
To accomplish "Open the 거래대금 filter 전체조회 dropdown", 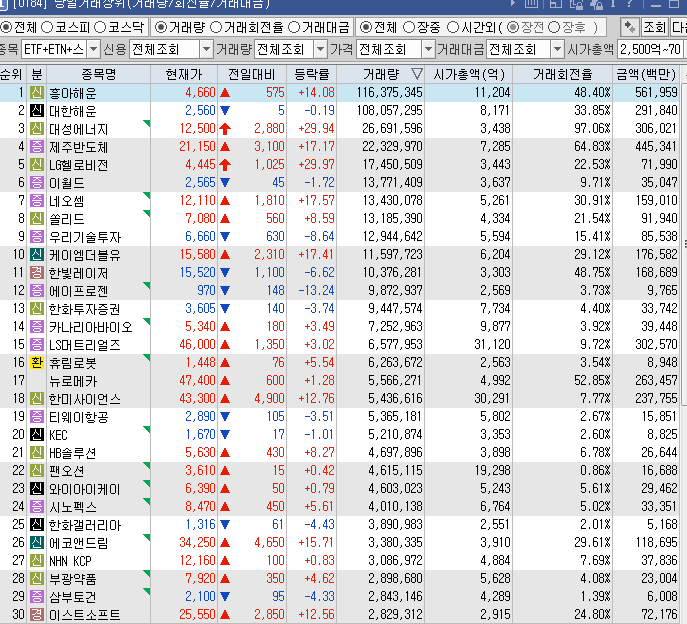I will (x=557, y=49).
